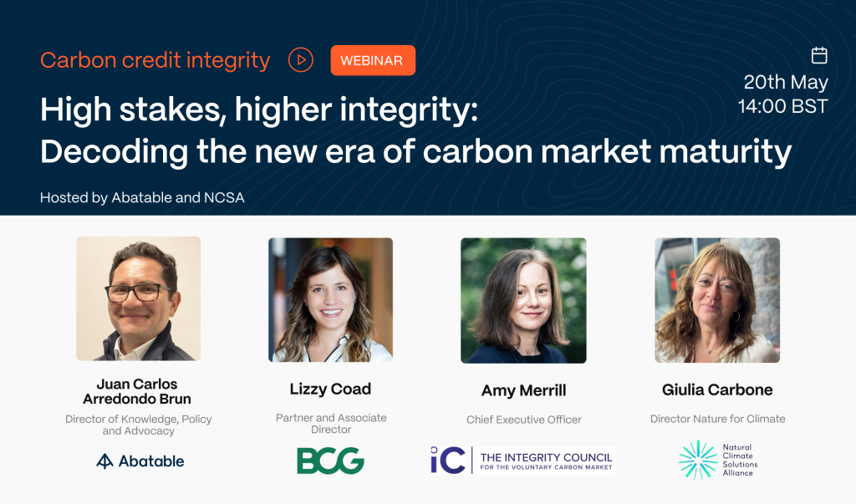The height and width of the screenshot is (504, 856).
Task: Click the 20th May date text
Action: pyautogui.click(x=786, y=83)
